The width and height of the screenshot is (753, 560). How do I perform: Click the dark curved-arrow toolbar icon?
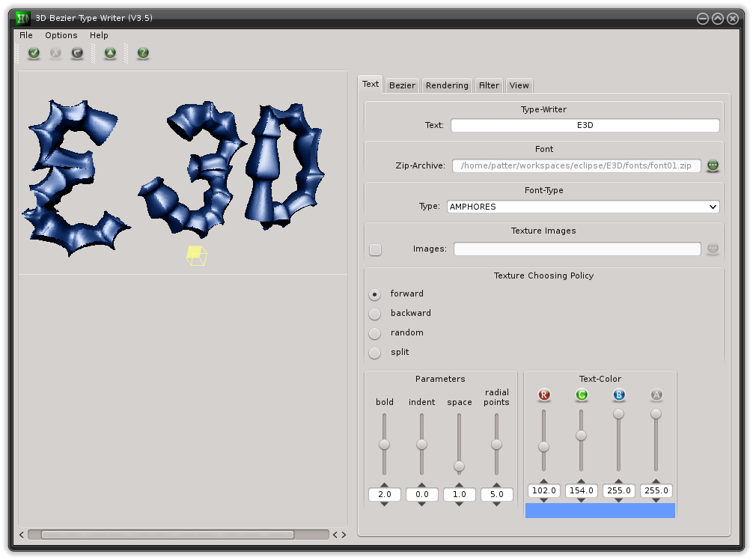[x=77, y=53]
